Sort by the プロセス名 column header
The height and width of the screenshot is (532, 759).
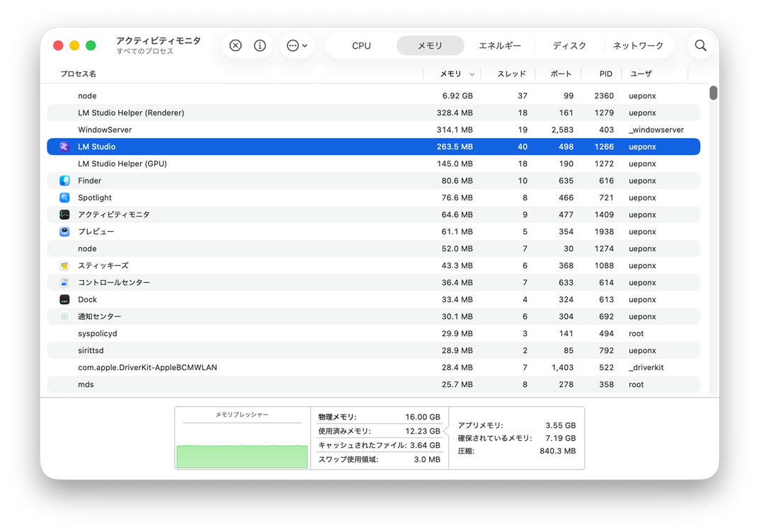(x=78, y=74)
